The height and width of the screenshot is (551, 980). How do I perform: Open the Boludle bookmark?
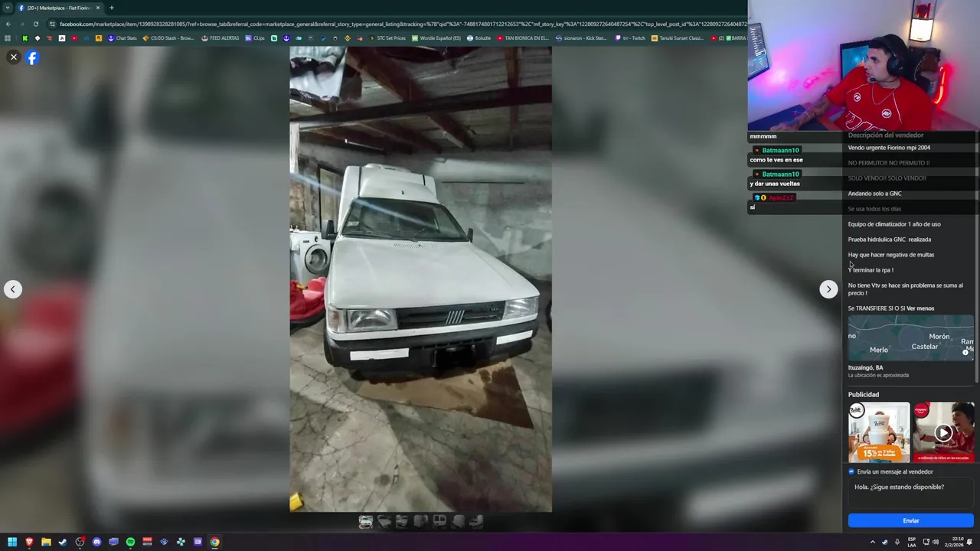coord(479,38)
